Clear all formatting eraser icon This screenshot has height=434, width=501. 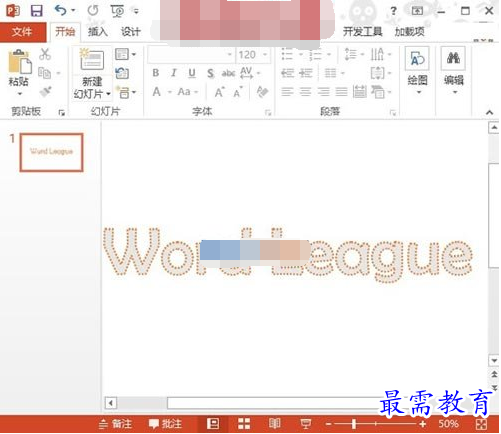(x=263, y=92)
